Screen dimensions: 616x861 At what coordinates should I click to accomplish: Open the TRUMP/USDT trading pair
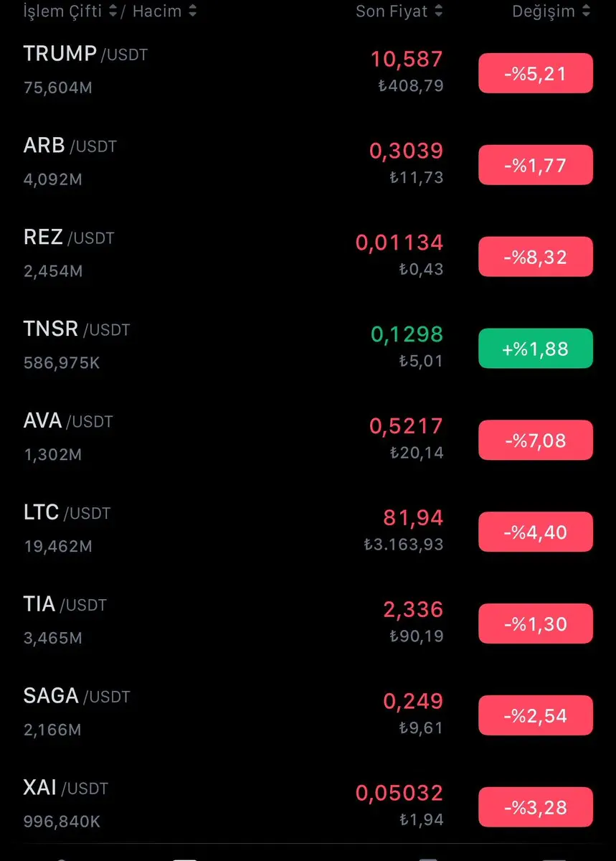(308, 72)
